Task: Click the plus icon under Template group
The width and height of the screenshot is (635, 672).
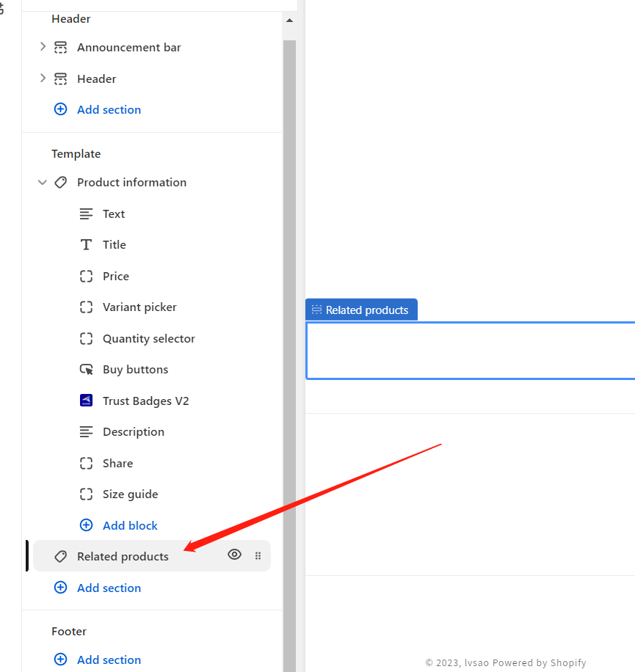Action: [x=60, y=588]
